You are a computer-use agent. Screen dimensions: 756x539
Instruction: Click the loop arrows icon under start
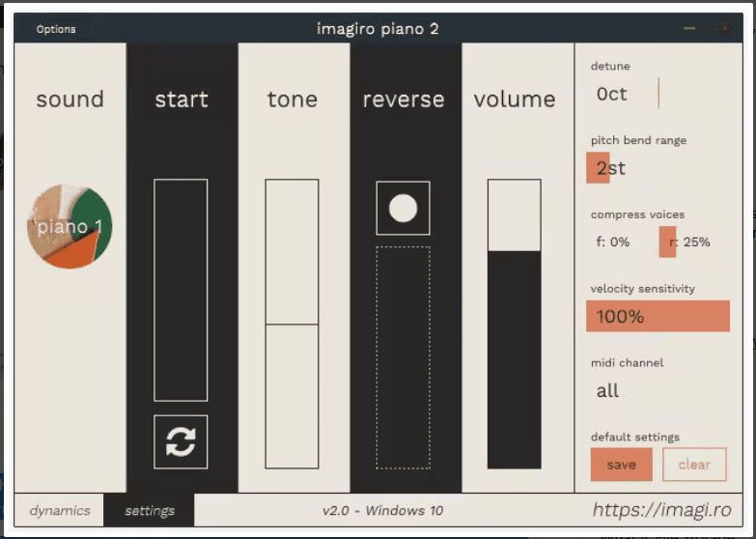tap(181, 441)
